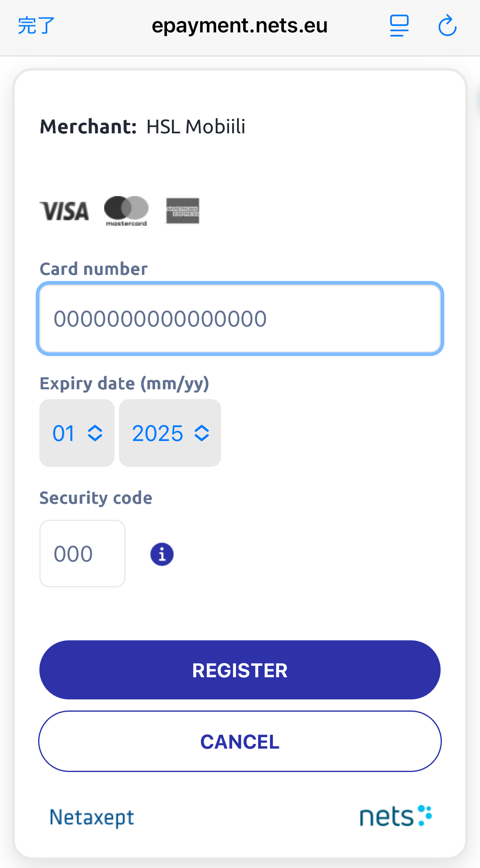Reload the page with the refresh icon
This screenshot has width=480, height=868.
click(447, 25)
